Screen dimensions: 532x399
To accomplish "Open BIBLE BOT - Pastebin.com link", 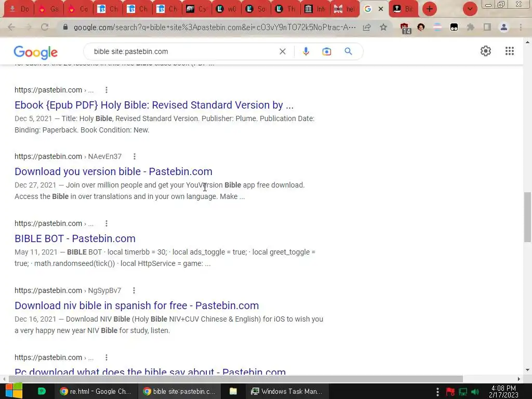I will (75, 238).
